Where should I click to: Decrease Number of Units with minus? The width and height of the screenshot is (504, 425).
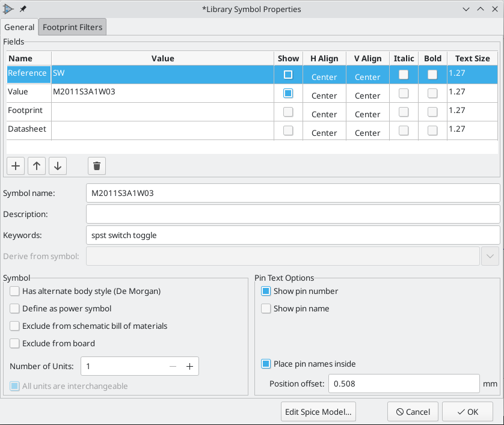[x=173, y=367]
